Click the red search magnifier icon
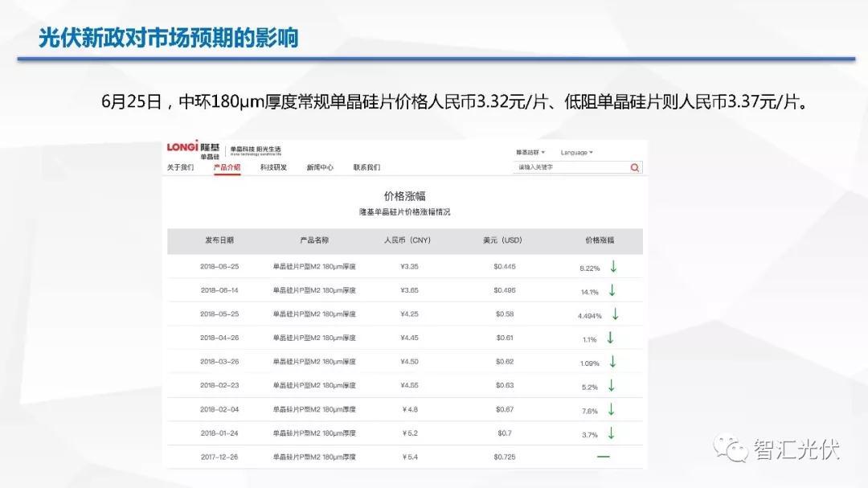Image resolution: width=868 pixels, height=488 pixels. coord(635,167)
